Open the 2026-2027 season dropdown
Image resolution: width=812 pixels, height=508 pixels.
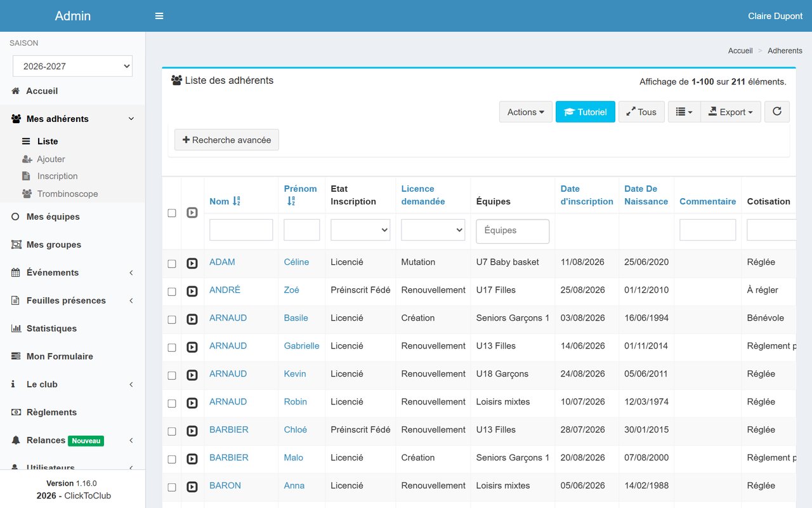point(73,66)
